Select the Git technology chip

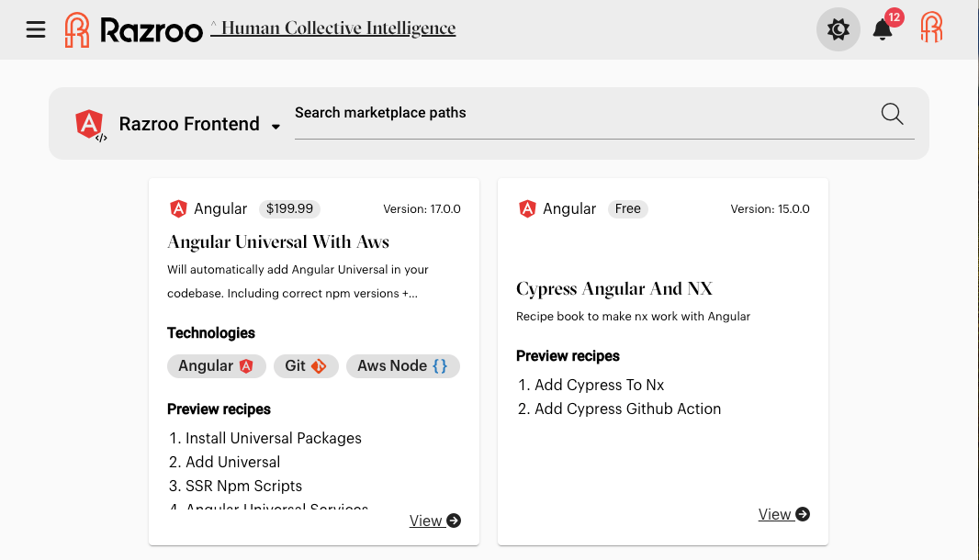click(x=306, y=366)
